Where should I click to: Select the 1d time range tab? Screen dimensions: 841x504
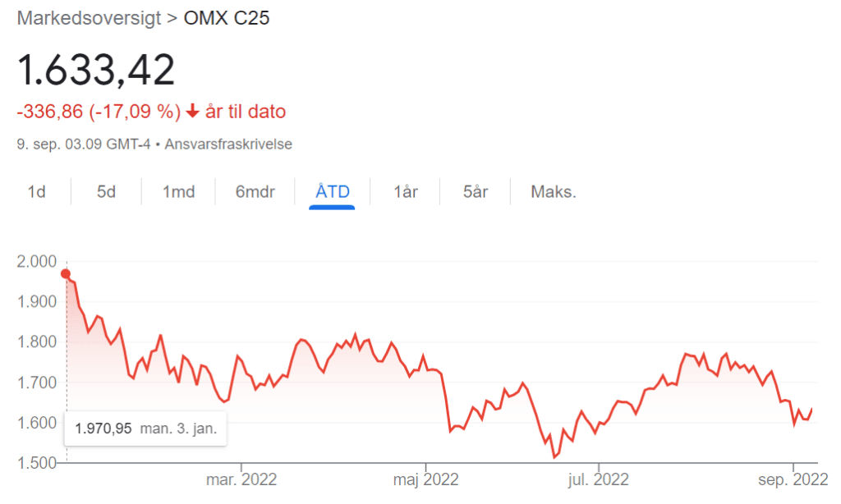point(36,192)
